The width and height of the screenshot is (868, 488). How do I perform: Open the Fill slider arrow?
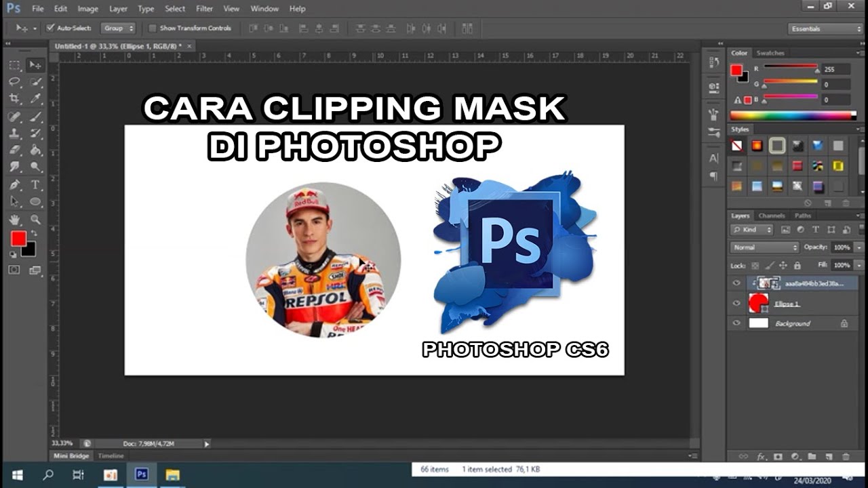(x=859, y=266)
